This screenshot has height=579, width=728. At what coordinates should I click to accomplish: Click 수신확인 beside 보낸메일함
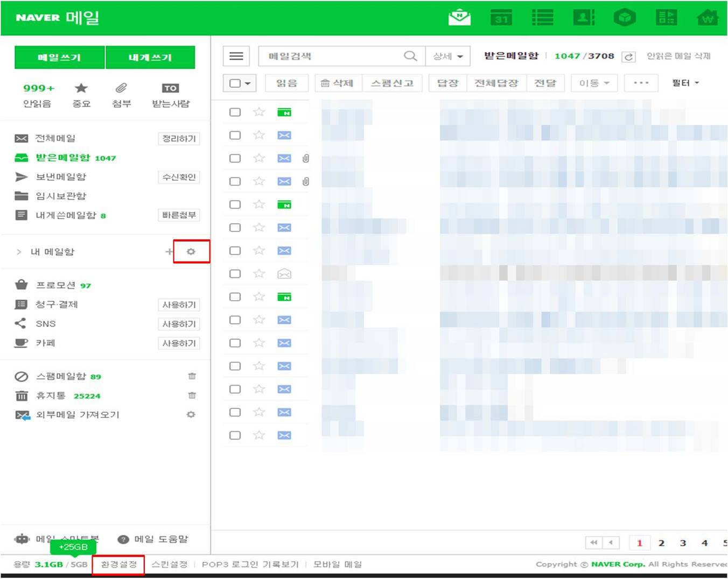pos(179,177)
